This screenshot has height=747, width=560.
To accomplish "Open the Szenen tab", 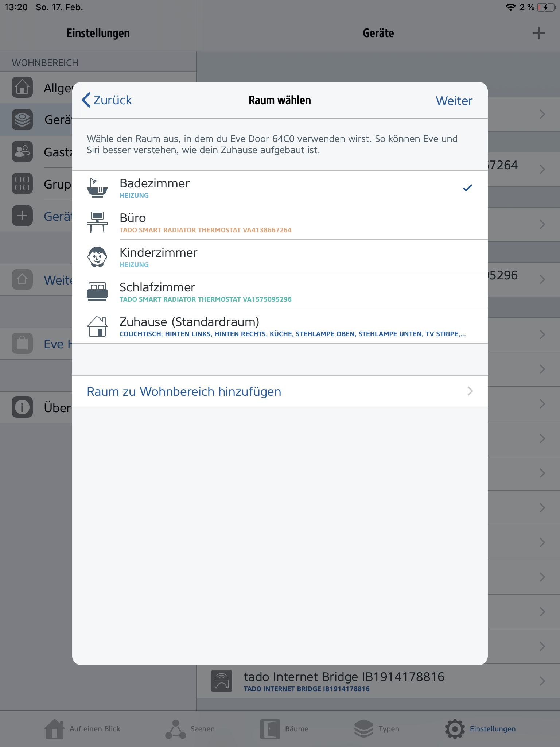I will pos(190,729).
